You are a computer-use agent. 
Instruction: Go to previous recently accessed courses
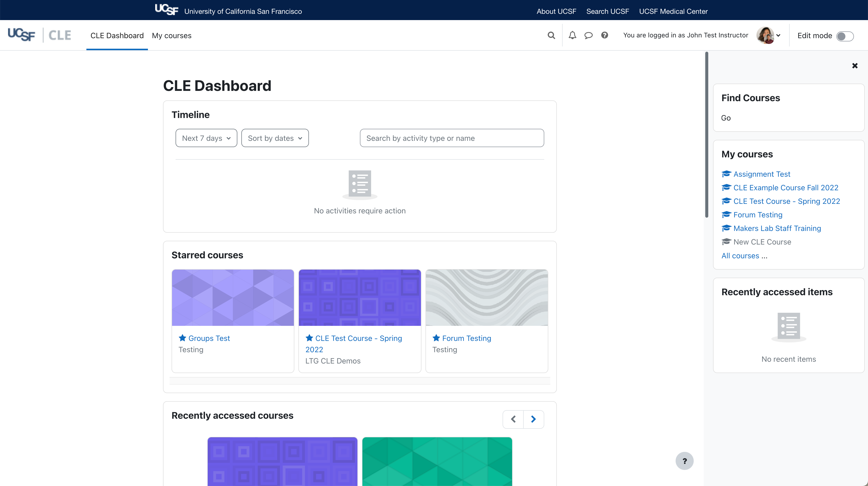(x=513, y=419)
